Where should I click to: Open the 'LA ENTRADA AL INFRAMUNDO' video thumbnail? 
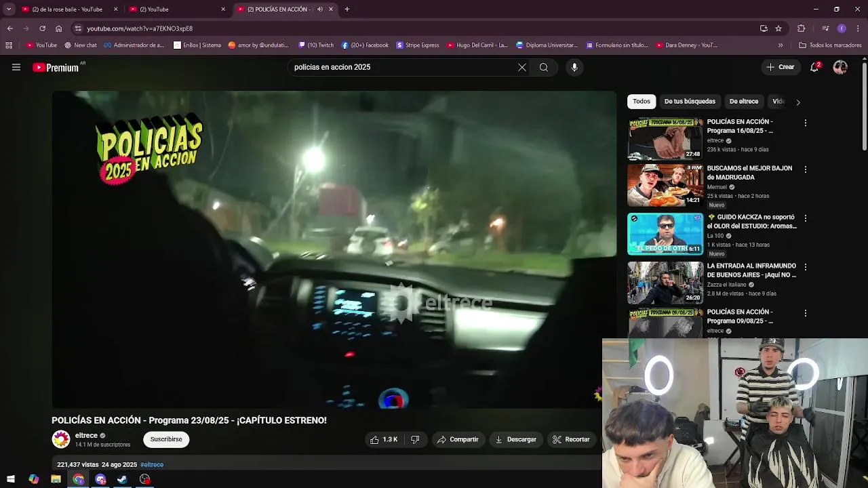[x=665, y=283]
